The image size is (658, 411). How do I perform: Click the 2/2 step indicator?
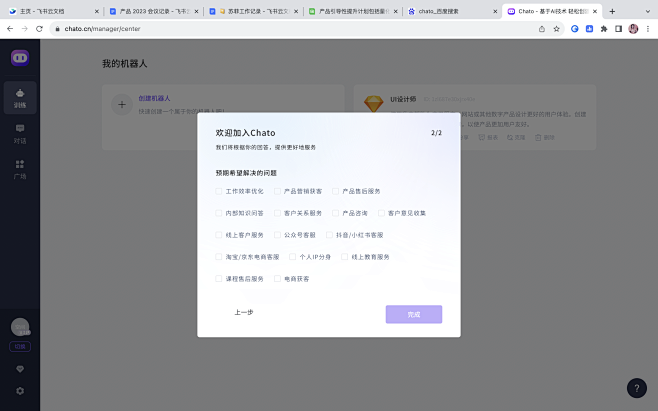pyautogui.click(x=436, y=133)
